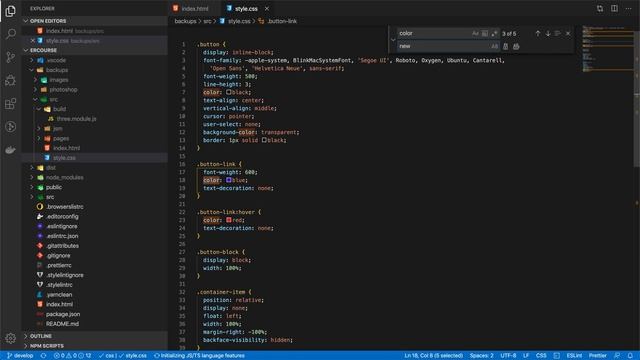Click the Spaces: 2 indentation setting
640x360 pixels.
pyautogui.click(x=481, y=356)
